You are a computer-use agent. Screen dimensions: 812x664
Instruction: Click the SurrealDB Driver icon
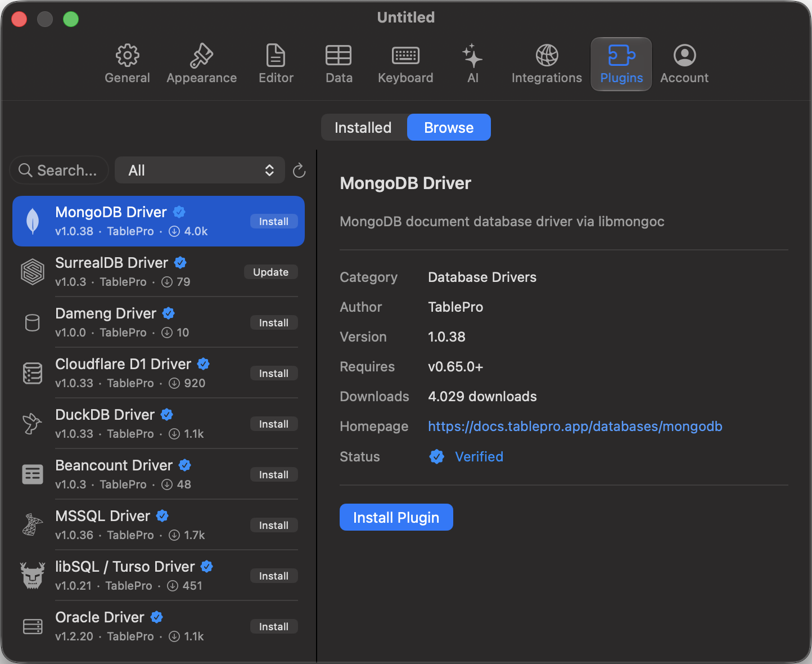click(x=33, y=272)
